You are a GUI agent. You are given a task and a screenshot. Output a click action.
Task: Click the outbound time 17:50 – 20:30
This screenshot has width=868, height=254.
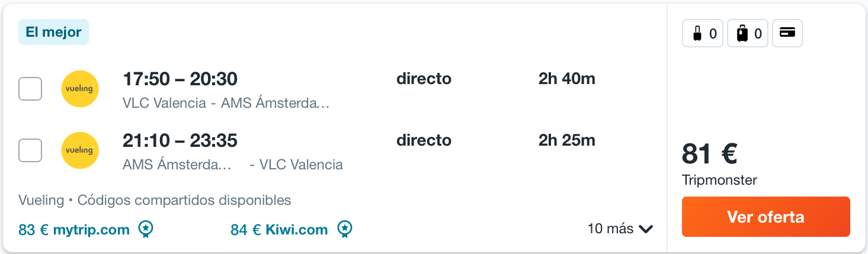[180, 79]
